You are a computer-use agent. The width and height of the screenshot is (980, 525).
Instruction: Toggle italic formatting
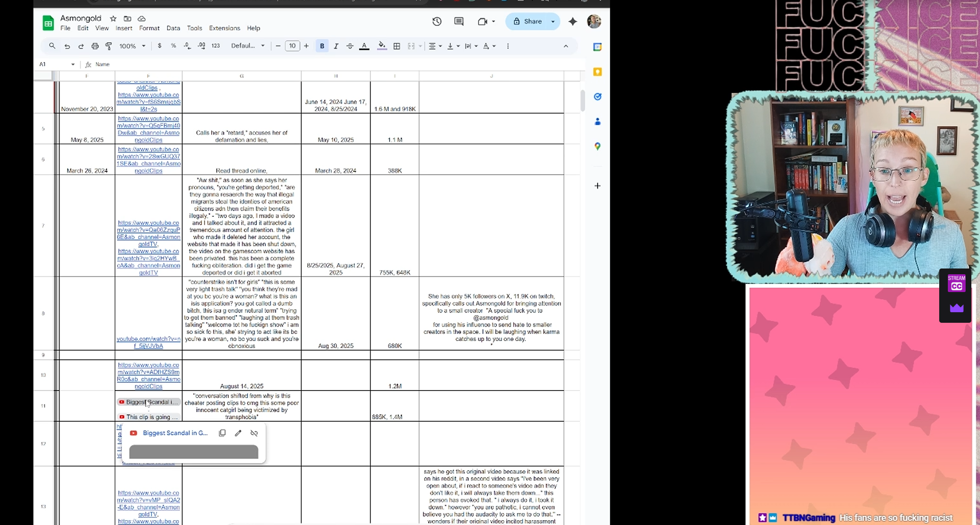click(336, 46)
